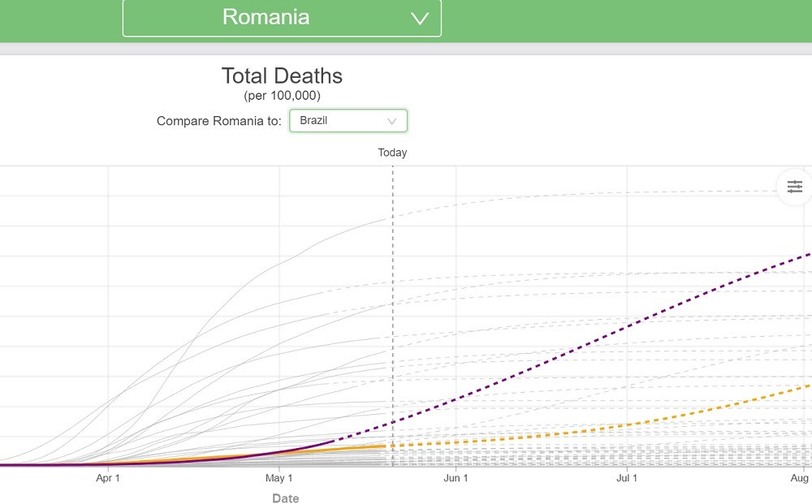Image resolution: width=812 pixels, height=504 pixels.
Task: Click the Compare Romania to label
Action: click(219, 121)
